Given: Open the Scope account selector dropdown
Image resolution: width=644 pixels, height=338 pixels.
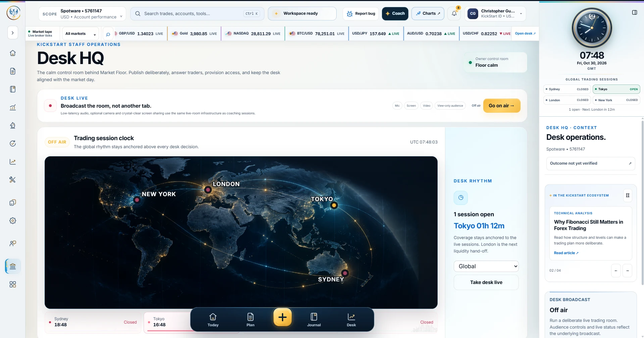Looking at the screenshot, I should coord(82,14).
